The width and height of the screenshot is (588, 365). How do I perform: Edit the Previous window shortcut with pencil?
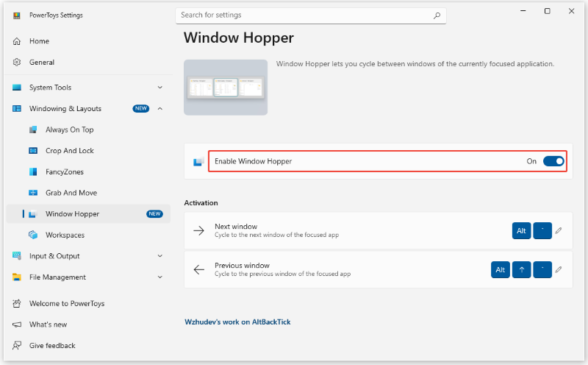tap(559, 269)
